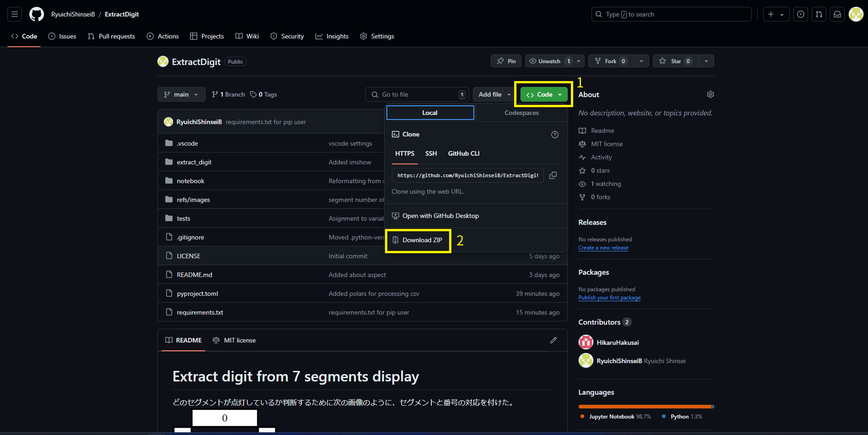The image size is (868, 435).
Task: Click Download ZIP
Action: click(418, 240)
